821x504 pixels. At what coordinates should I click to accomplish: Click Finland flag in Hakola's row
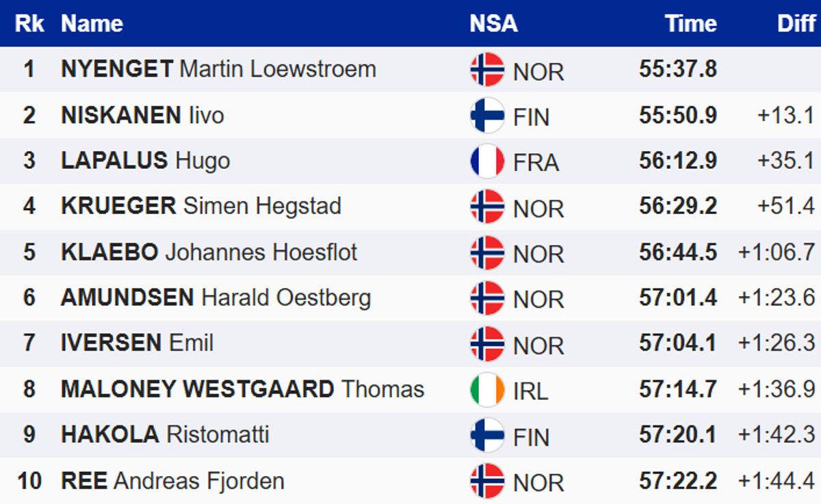[487, 436]
